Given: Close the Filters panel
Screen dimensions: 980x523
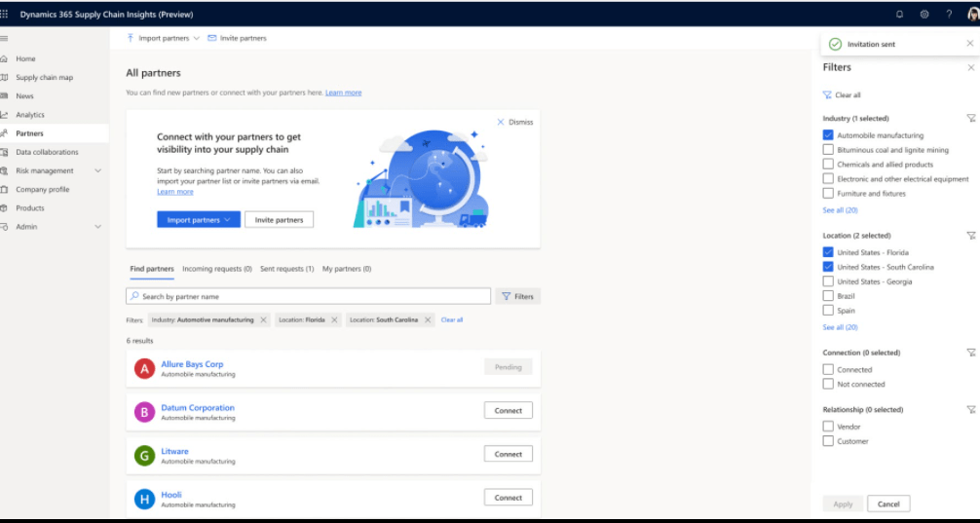Looking at the screenshot, I should point(970,68).
